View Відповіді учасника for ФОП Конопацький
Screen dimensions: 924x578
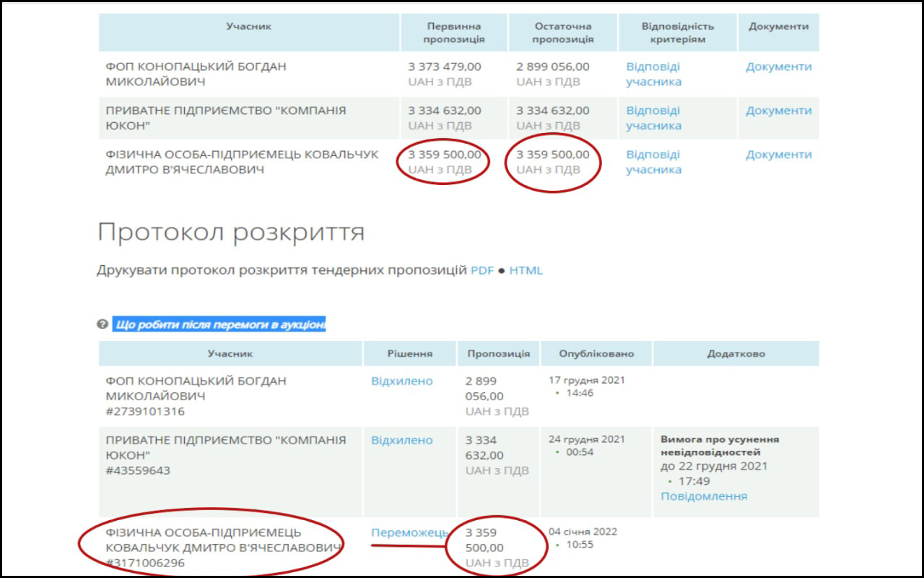(653, 74)
